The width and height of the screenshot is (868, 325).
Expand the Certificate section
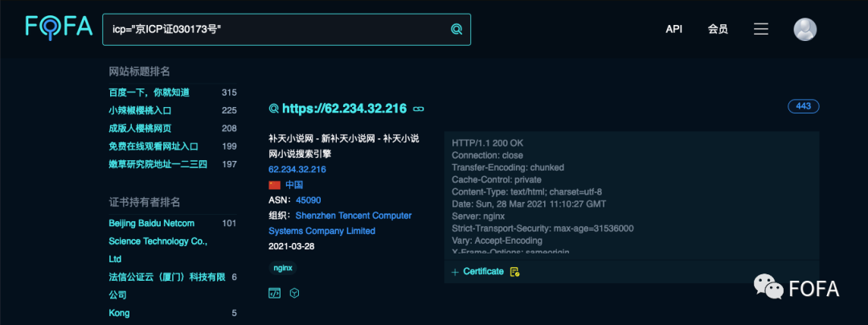coord(477,271)
